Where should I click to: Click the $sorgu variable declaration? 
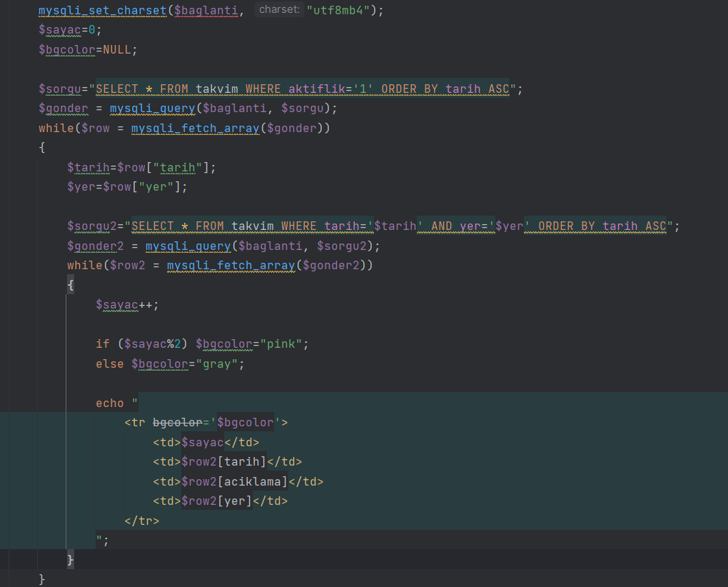(60, 89)
